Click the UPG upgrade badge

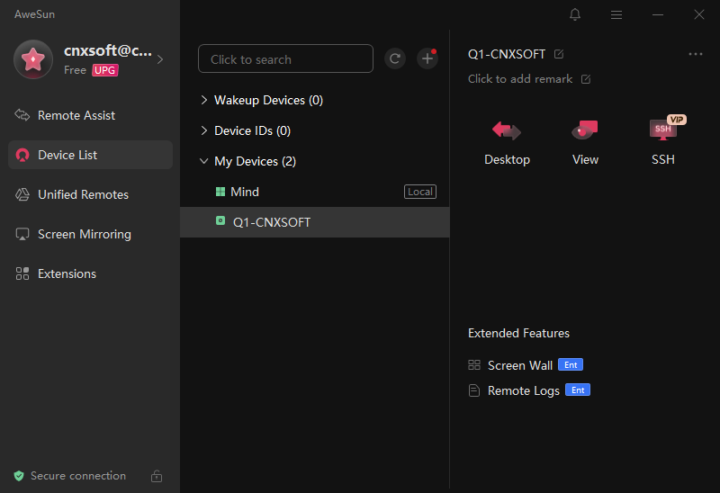pyautogui.click(x=105, y=70)
